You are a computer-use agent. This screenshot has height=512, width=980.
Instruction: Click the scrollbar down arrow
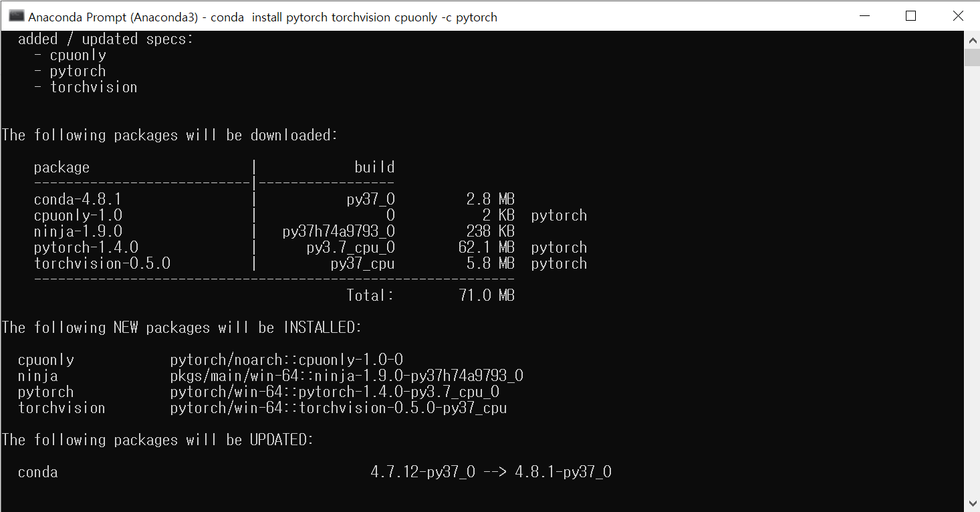972,503
